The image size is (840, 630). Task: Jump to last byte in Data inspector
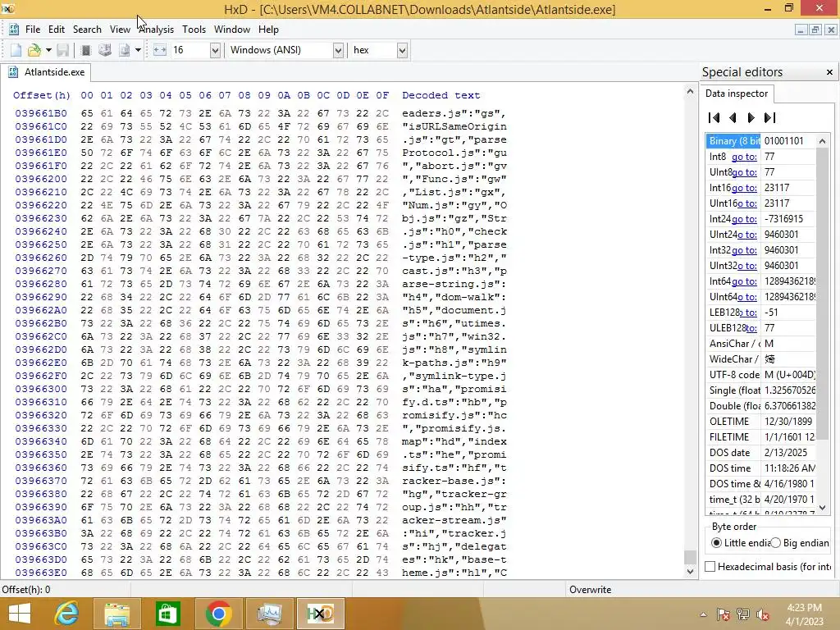point(769,118)
